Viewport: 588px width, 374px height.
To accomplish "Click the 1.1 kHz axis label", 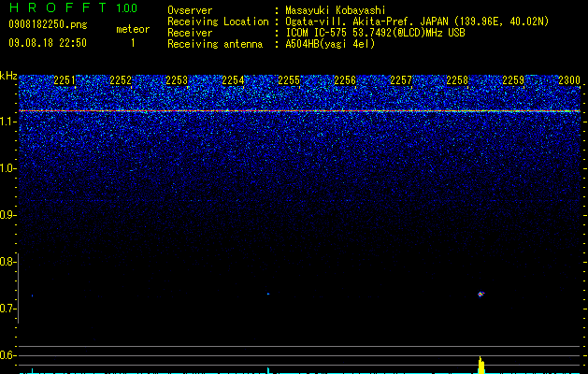I will tap(8, 122).
